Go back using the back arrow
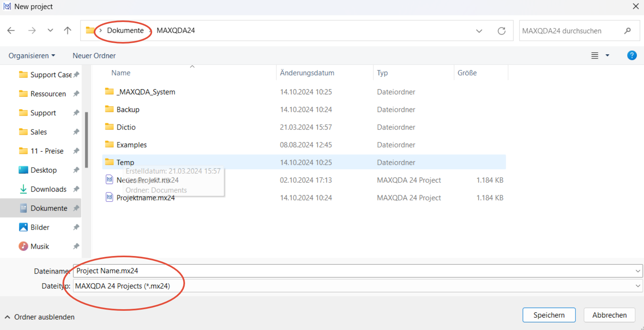Screen dimensions: 644x330 click(x=11, y=30)
